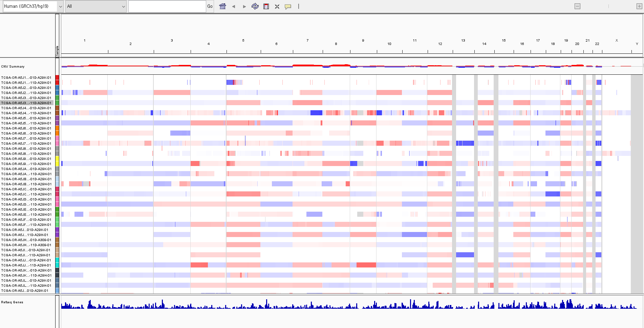644x328 pixels.
Task: Go back with the left arrow icon
Action: click(234, 6)
